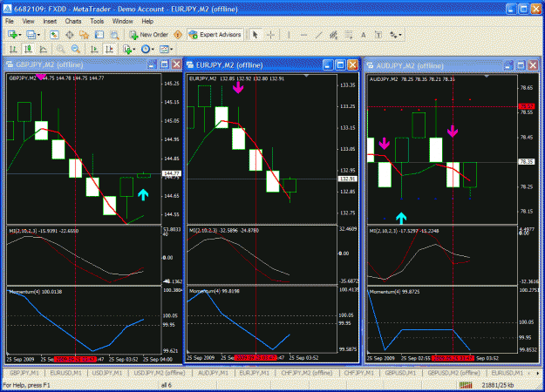Viewport: 545px width, 392px height.
Task: Expand the Periods dropdown arrow
Action: click(x=153, y=50)
